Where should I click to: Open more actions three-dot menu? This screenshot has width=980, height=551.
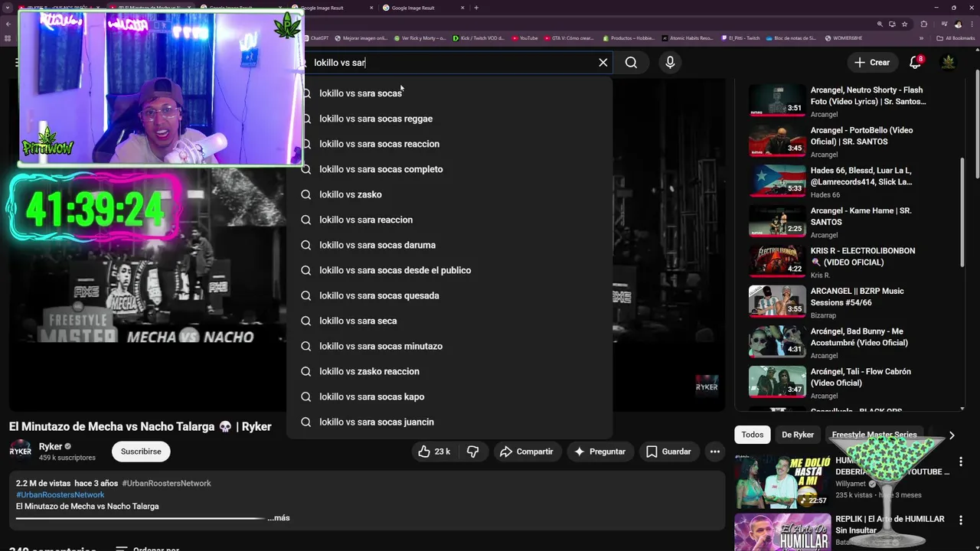[x=714, y=452]
